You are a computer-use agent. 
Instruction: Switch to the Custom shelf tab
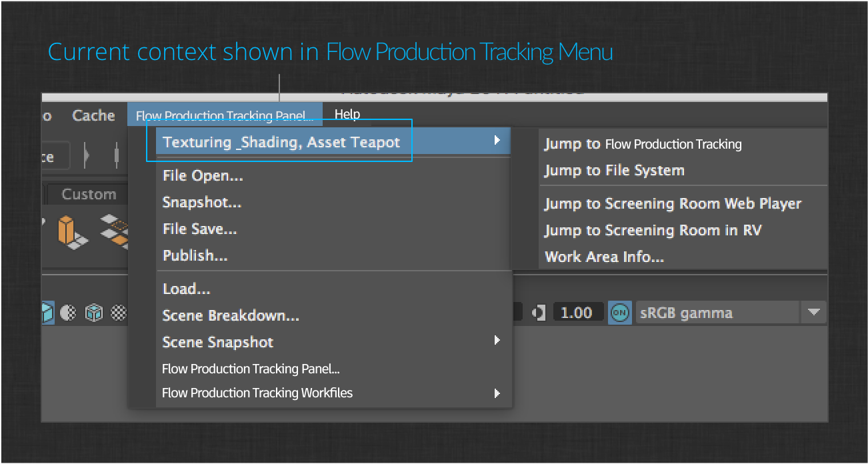pyautogui.click(x=89, y=194)
